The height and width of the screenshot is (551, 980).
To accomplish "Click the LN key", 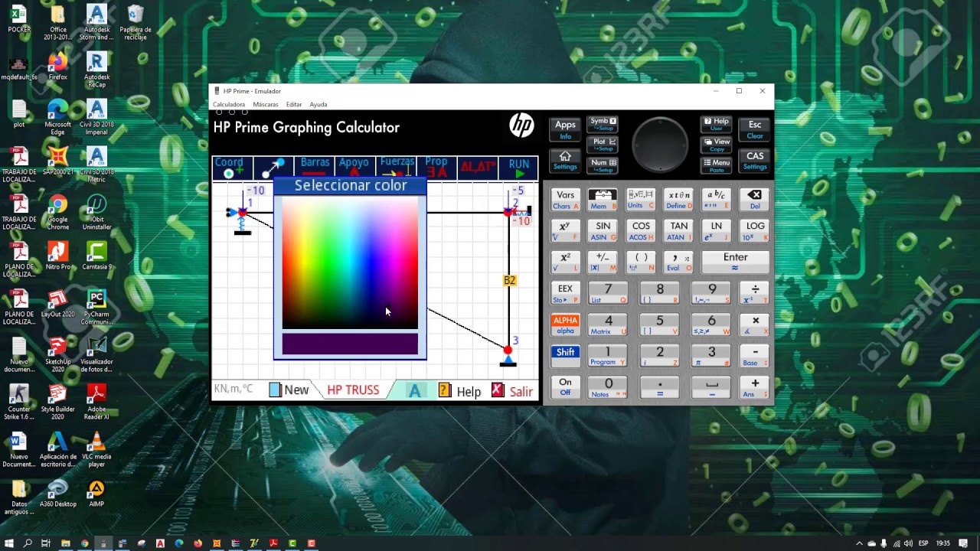I will (x=717, y=231).
